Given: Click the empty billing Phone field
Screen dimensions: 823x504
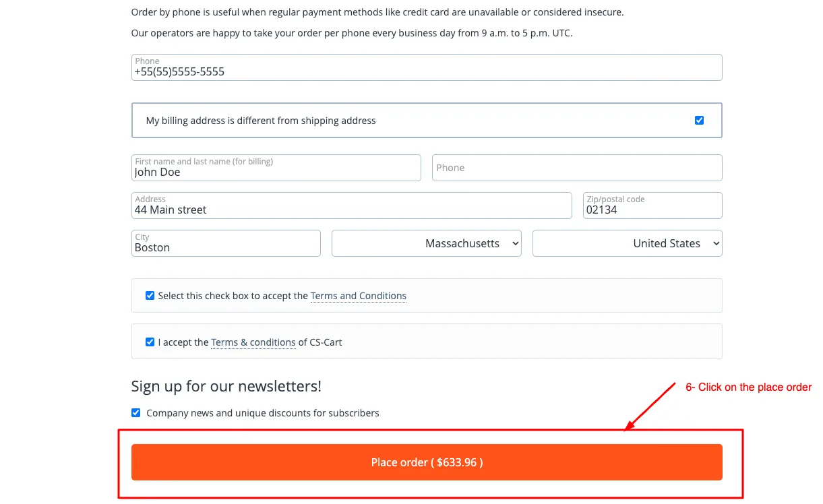Looking at the screenshot, I should coord(577,168).
